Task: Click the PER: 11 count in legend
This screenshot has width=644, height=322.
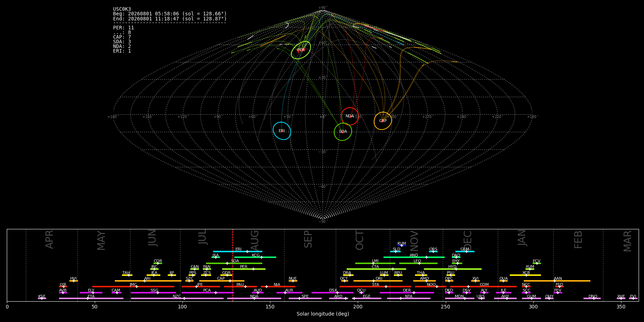Action: pyautogui.click(x=123, y=28)
